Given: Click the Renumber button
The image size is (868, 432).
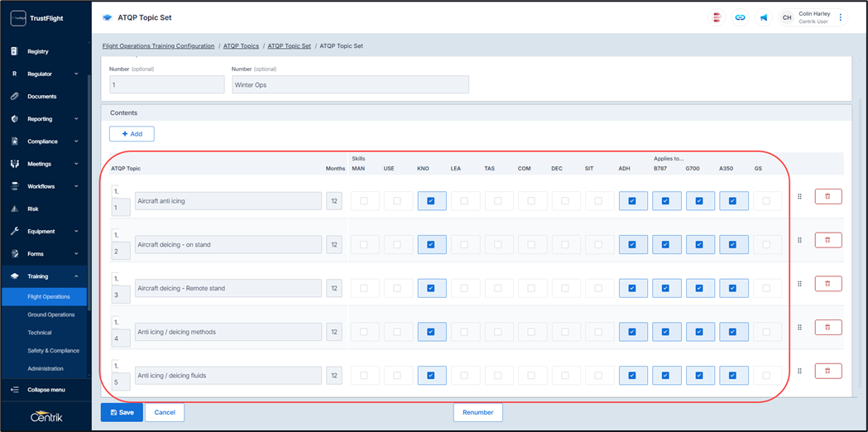Looking at the screenshot, I should 477,412.
